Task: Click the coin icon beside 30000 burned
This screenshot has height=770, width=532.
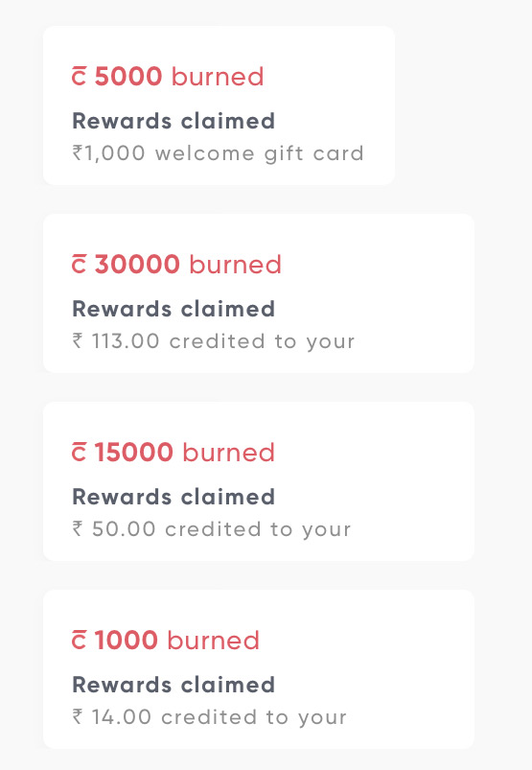Action: (x=79, y=265)
